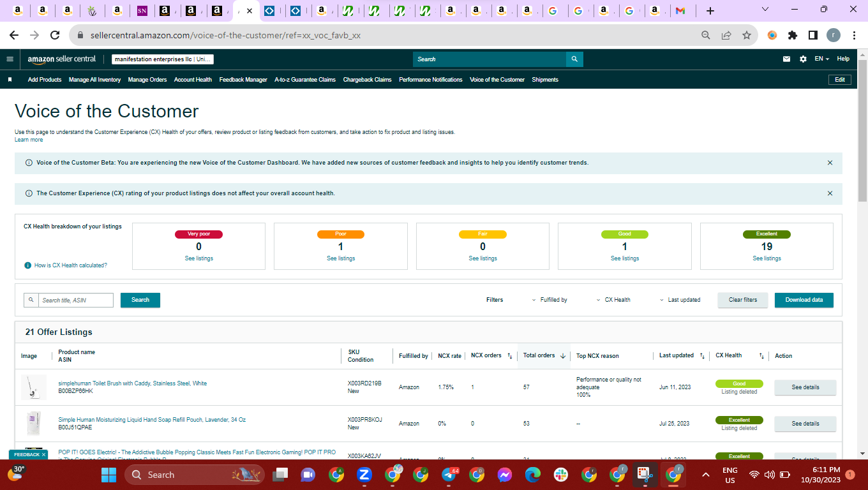Viewport: 868px width, 490px height.
Task: Open the Chrome tab search chevron
Action: pyautogui.click(x=766, y=10)
